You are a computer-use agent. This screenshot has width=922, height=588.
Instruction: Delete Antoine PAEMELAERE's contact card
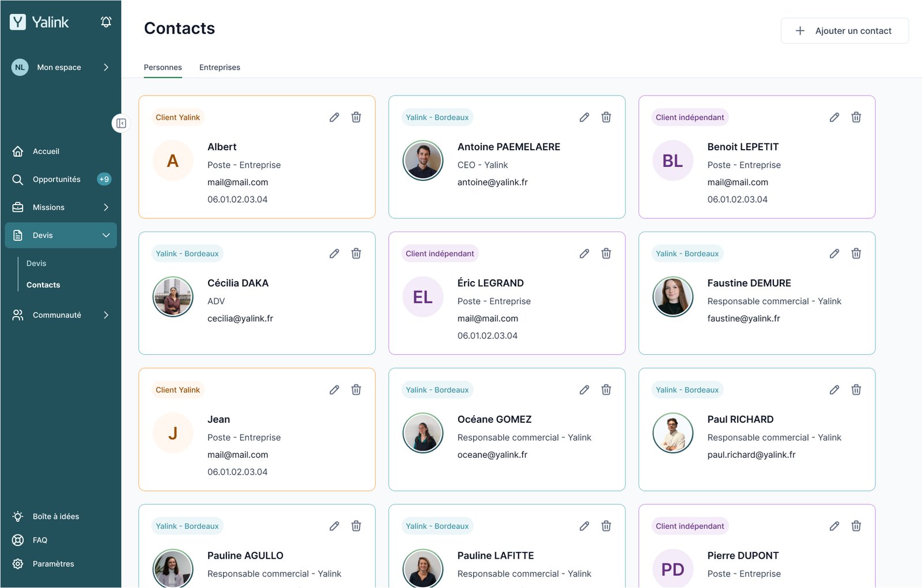606,117
